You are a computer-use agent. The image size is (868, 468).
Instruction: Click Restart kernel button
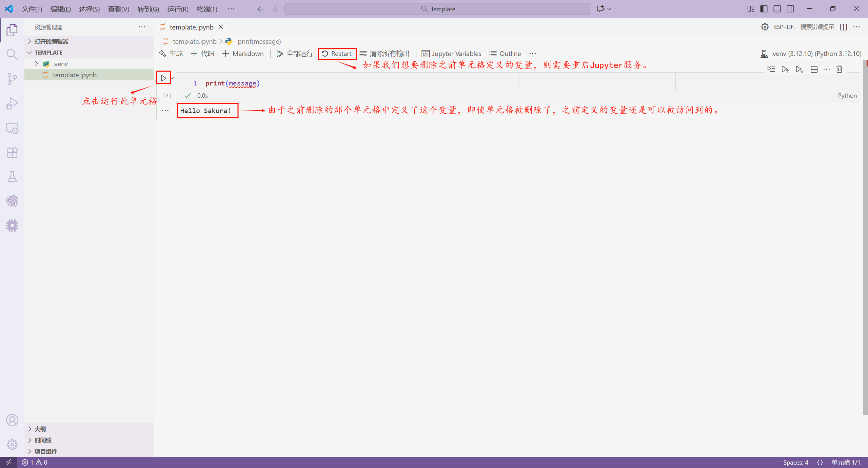(337, 54)
